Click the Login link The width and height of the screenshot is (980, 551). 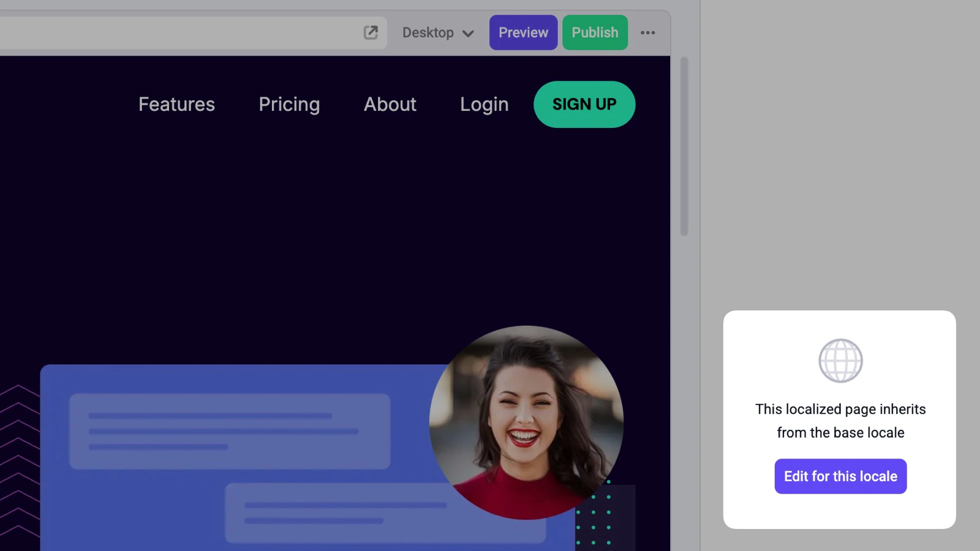tap(484, 104)
